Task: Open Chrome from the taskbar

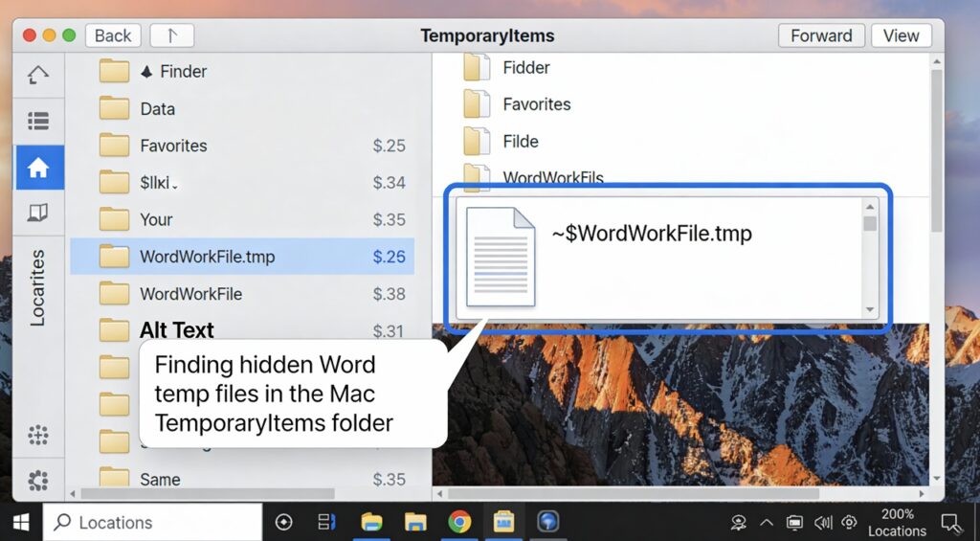Action: pos(459,522)
